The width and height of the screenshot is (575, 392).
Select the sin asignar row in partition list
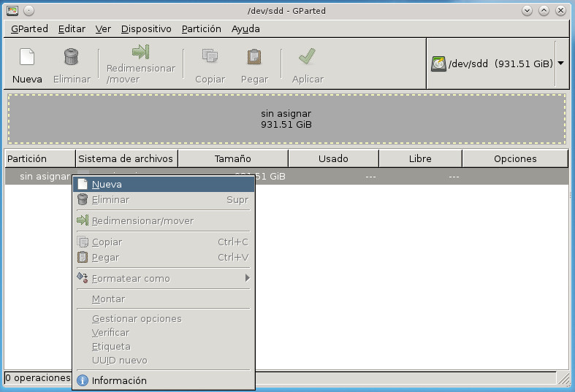[x=286, y=176]
